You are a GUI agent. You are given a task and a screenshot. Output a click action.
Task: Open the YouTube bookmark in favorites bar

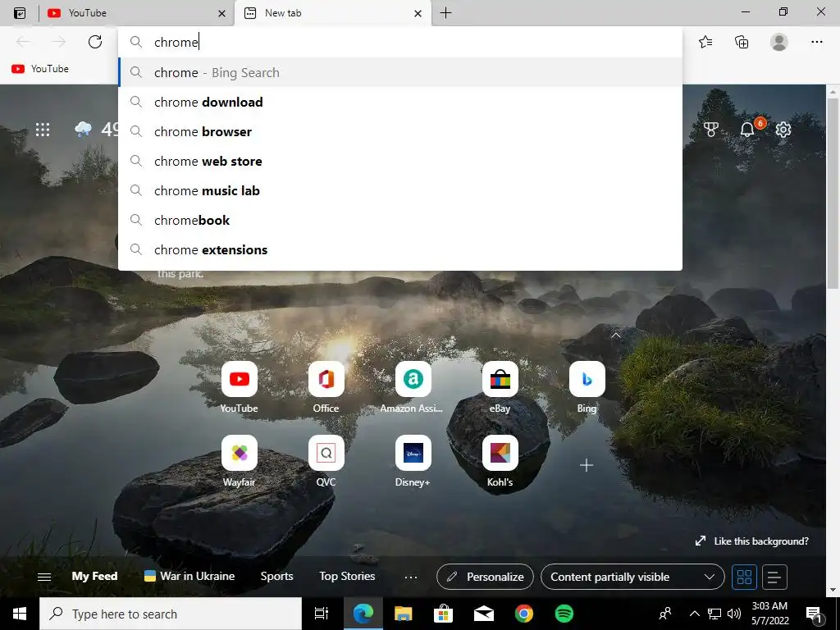(x=40, y=69)
